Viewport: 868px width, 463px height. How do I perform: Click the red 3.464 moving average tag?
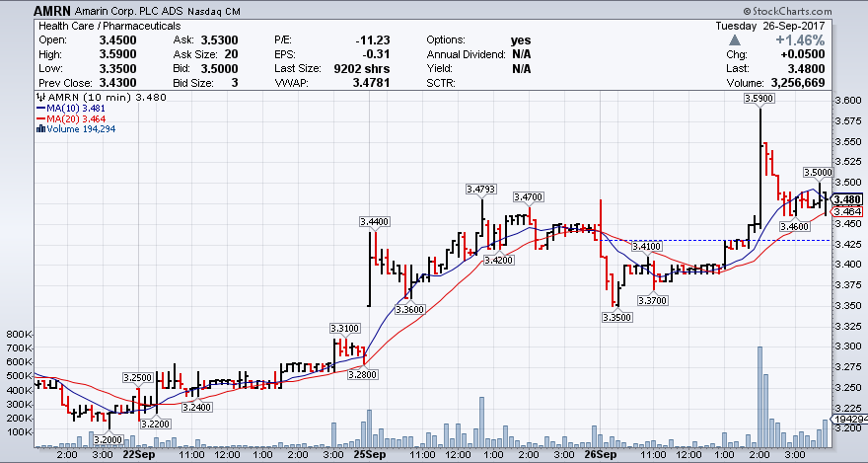point(848,211)
